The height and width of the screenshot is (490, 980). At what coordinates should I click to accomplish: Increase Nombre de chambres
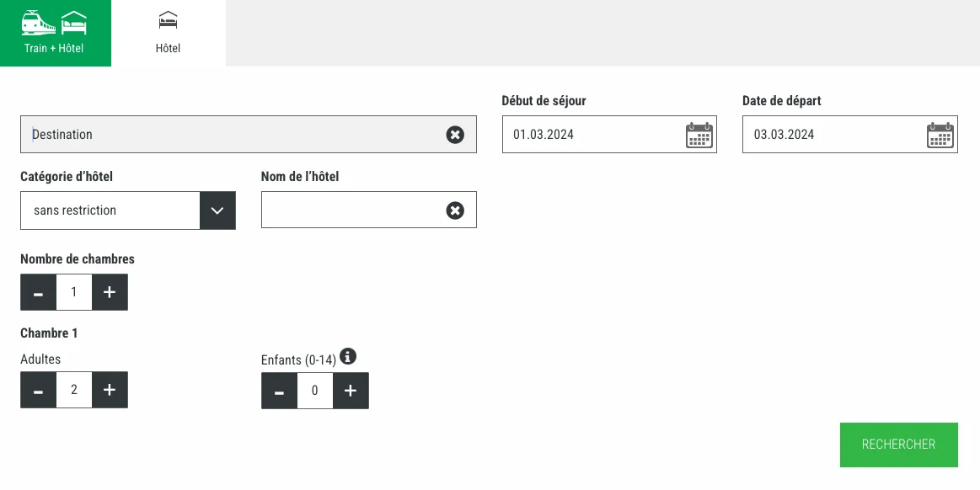(x=110, y=292)
